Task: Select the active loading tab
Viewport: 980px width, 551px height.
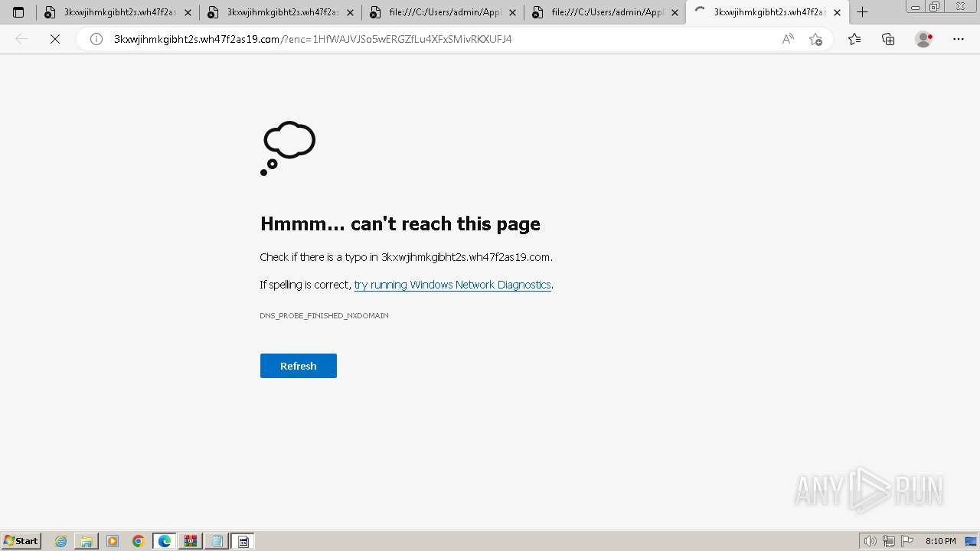Action: click(767, 12)
